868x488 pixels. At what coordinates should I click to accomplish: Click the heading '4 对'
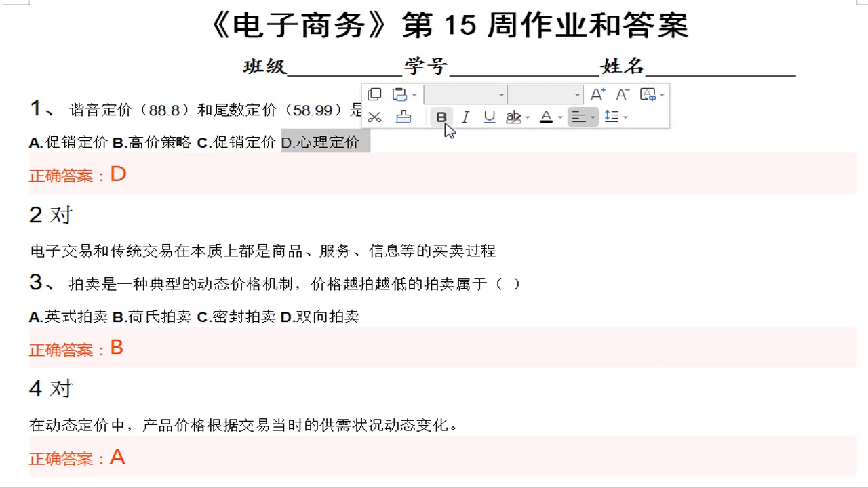pyautogui.click(x=51, y=389)
